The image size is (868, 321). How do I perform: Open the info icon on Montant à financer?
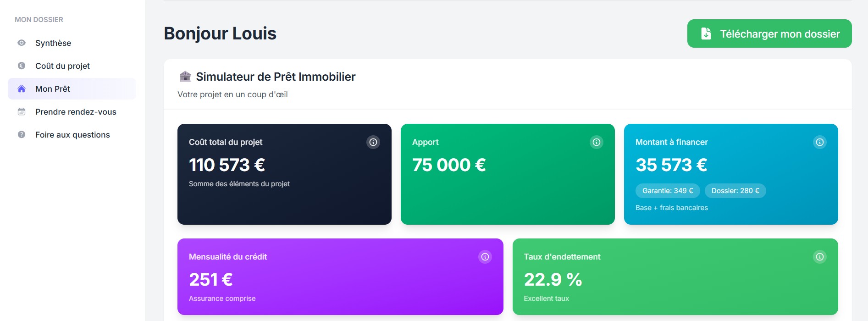819,142
